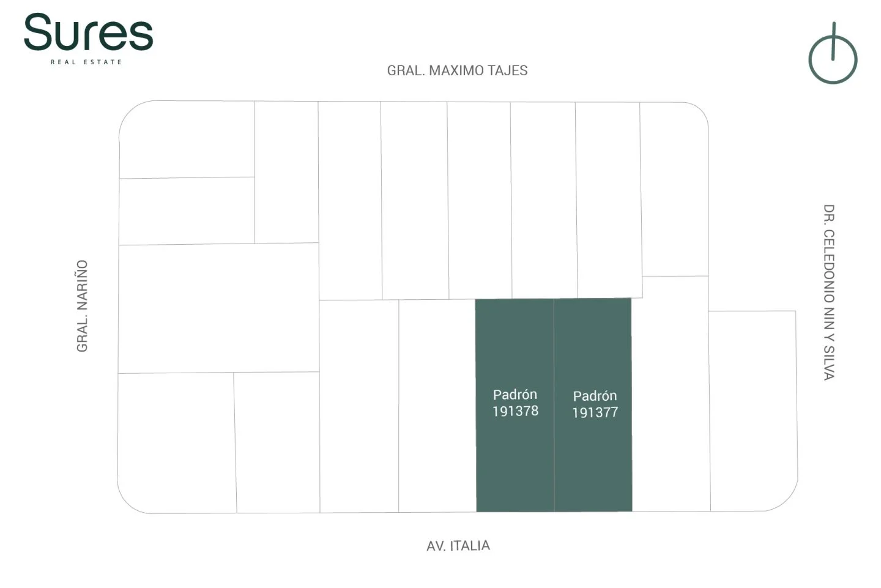Select corner lot at Maximo Tajes and Celedonio
Viewport: 881px width, 588px height.
(674, 188)
